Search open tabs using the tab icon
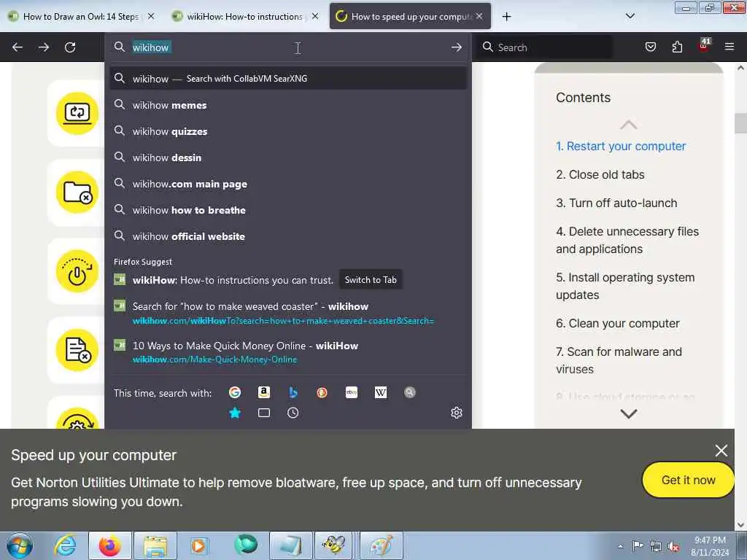747x560 pixels. tap(264, 413)
